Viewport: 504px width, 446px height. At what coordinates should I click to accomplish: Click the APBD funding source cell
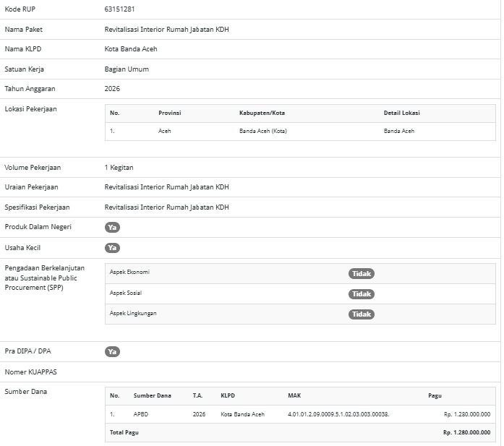[x=141, y=414]
